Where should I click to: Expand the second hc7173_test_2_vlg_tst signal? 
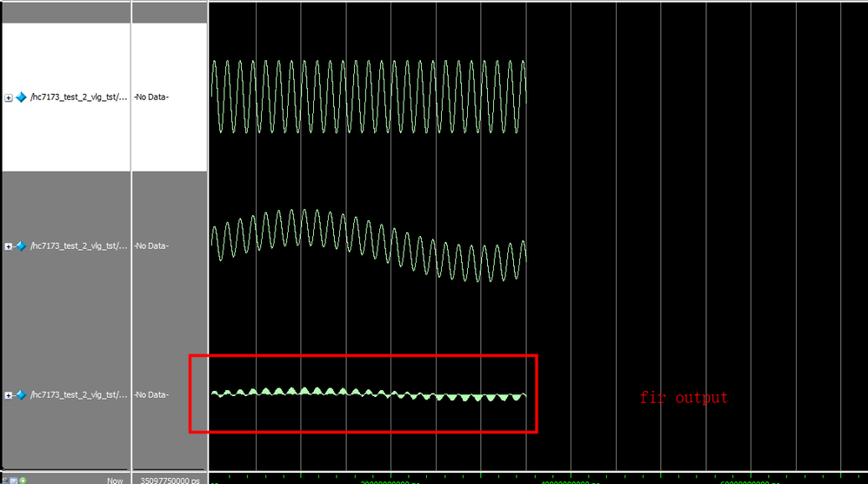click(x=9, y=246)
